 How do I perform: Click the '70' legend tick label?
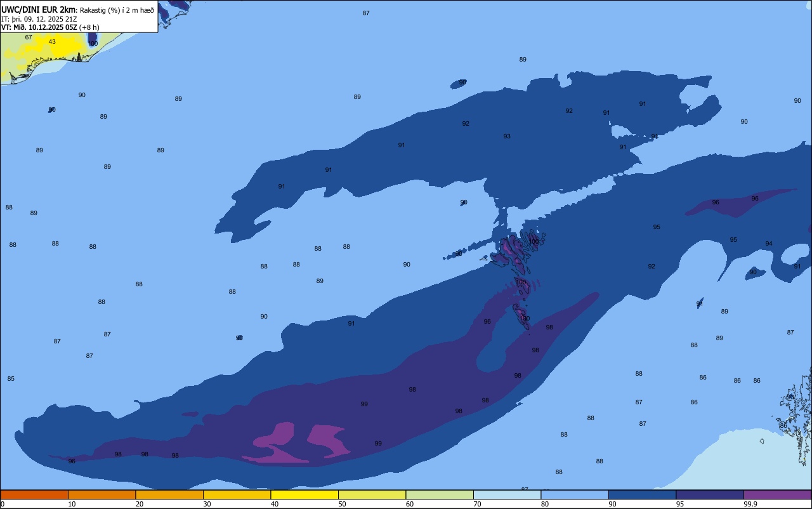click(x=478, y=504)
